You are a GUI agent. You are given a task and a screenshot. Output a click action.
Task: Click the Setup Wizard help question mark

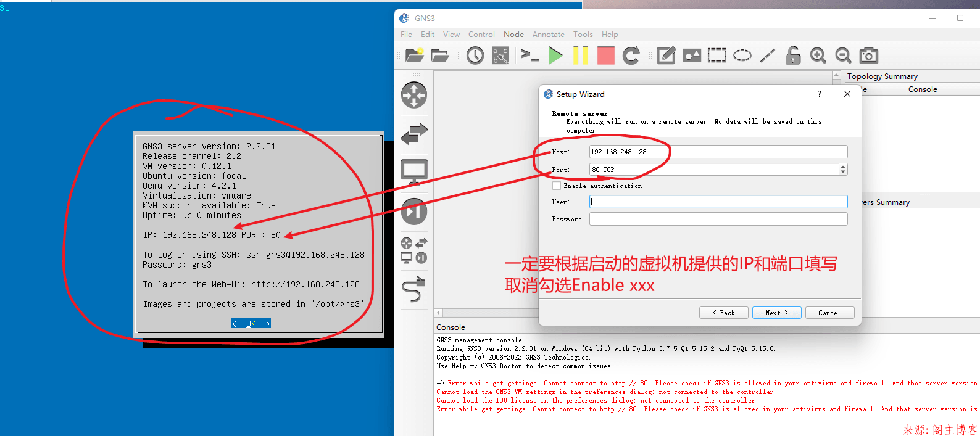[x=819, y=94]
